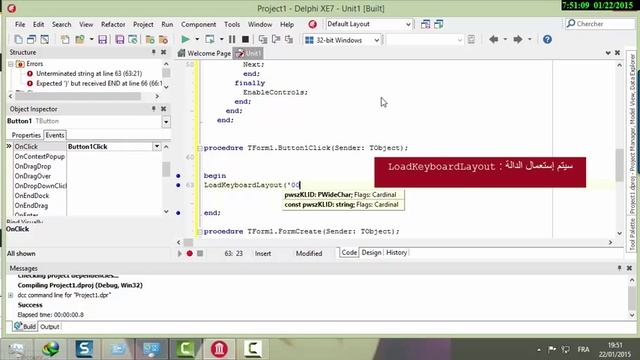Click the code editor vertical scrollbar thumb
Image resolution: width=640 pixels, height=360 pixels.
click(620, 164)
